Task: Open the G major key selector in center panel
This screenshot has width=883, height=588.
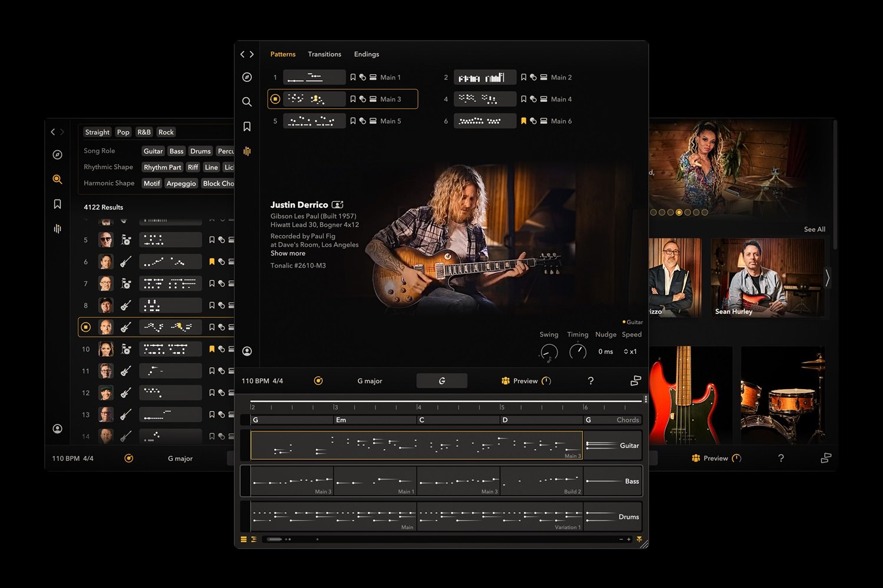Action: tap(369, 381)
